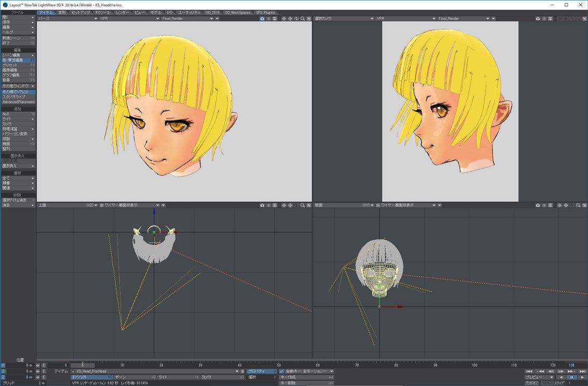588x386 pixels.
Task: Play the animation in reverse
Action: (x=561, y=377)
